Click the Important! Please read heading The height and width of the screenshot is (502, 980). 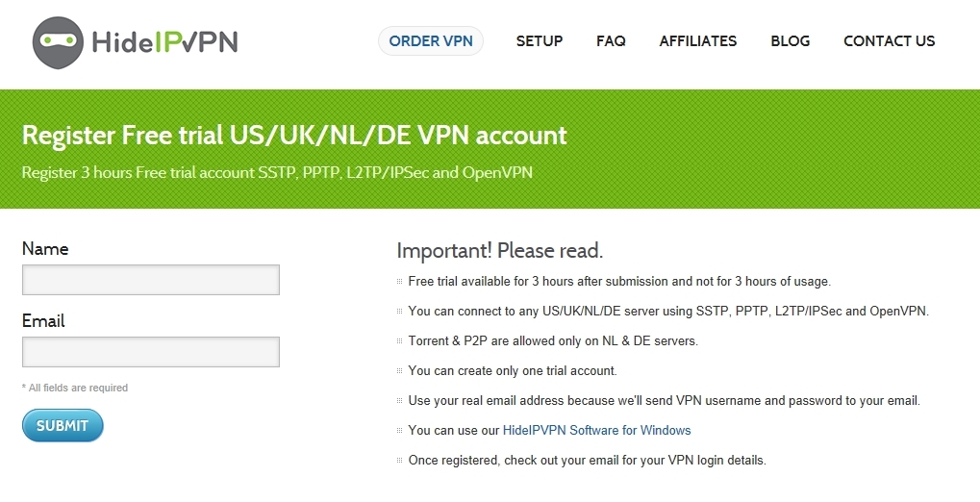click(x=500, y=251)
